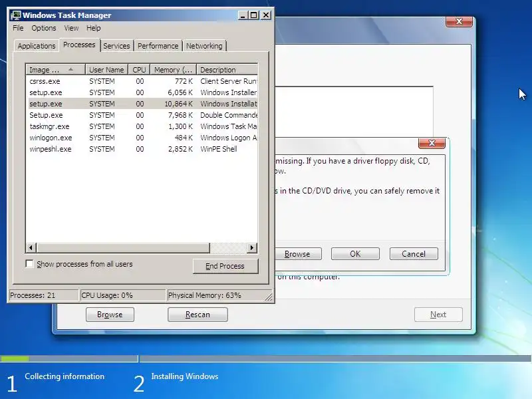Click Cancel in the driver dialog
The image size is (532, 399).
pyautogui.click(x=414, y=254)
